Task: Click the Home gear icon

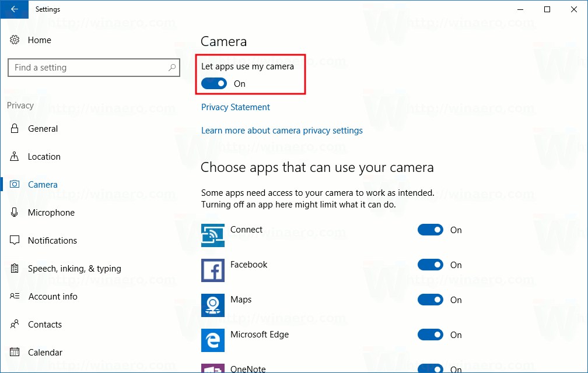Action: tap(15, 40)
